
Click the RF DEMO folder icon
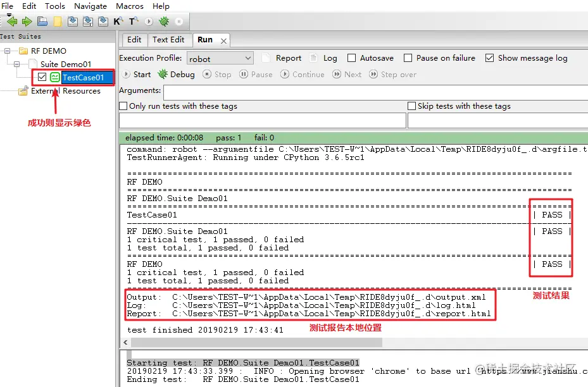tap(23, 51)
